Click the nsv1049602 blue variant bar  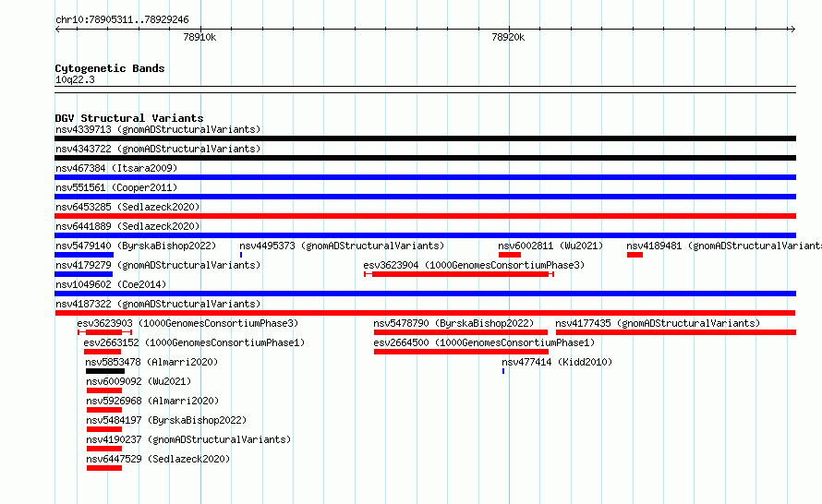pos(425,294)
